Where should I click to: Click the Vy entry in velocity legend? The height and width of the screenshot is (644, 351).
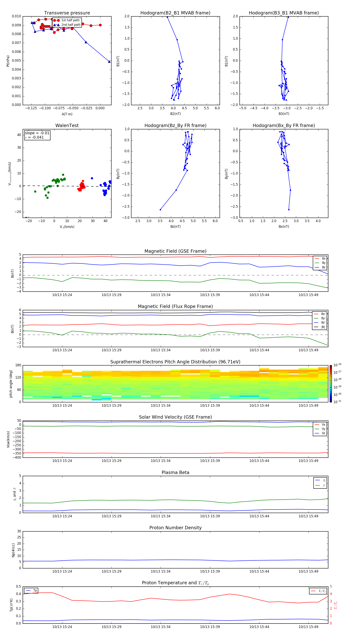[x=320, y=429]
